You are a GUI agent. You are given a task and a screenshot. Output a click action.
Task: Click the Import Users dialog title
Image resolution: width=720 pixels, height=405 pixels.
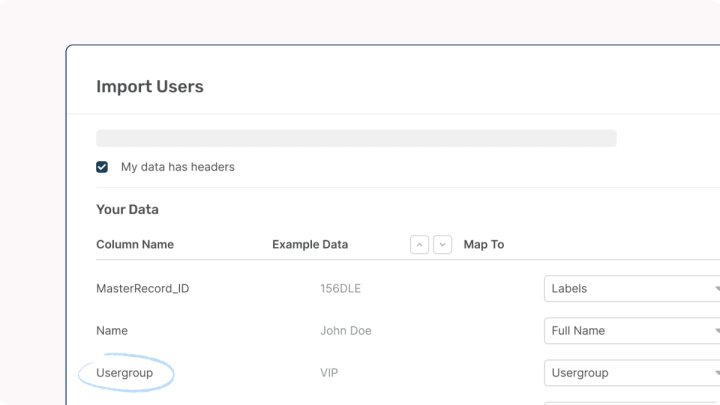[149, 87]
